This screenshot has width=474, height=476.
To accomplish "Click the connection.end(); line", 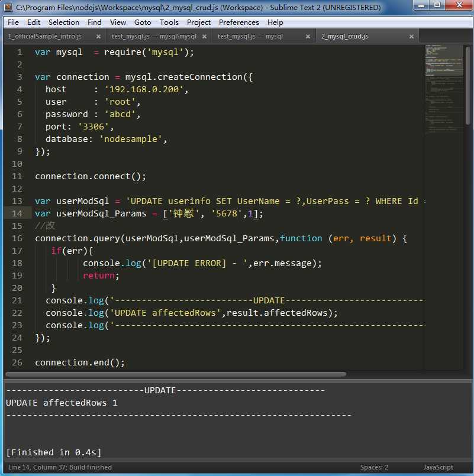I will point(80,362).
